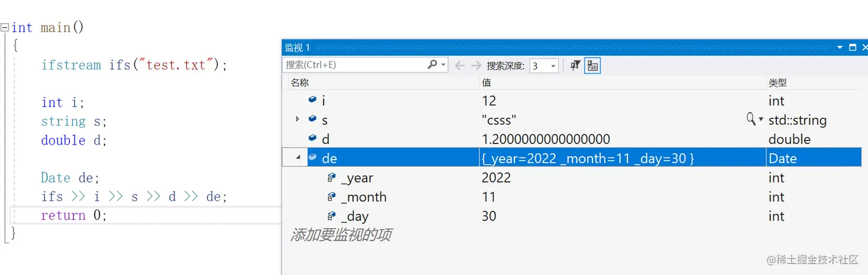Open the string visualizer magnifier for s
Screen dimensions: 868x275
tap(750, 119)
